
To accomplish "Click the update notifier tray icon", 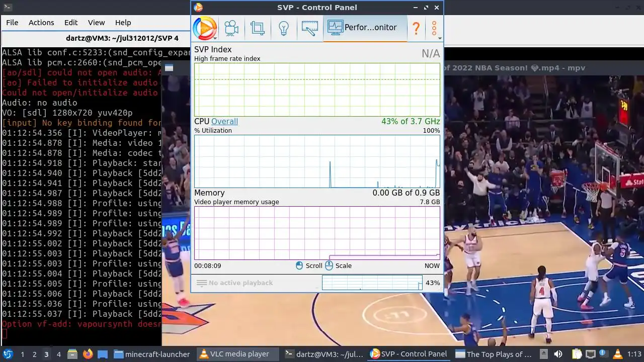I will 603,354.
